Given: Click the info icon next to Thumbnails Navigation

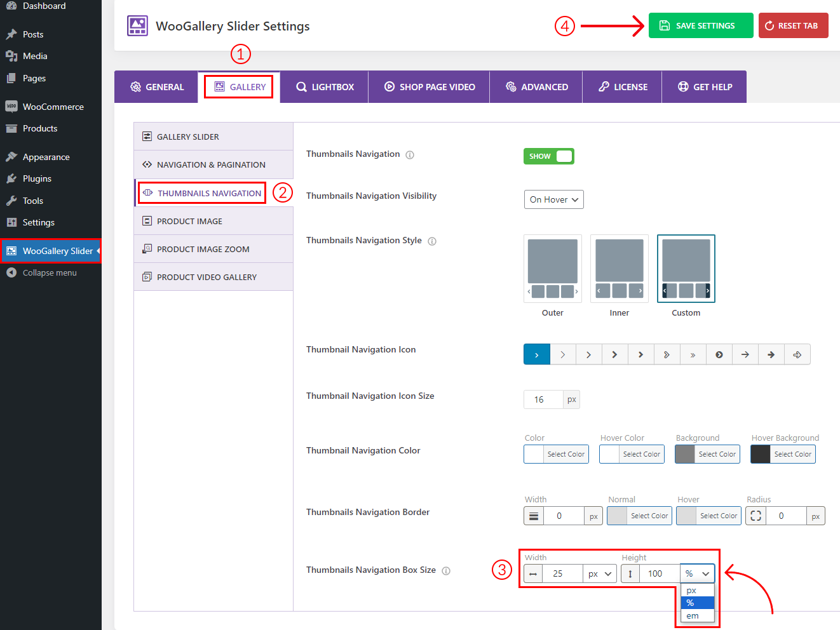Looking at the screenshot, I should (x=410, y=154).
